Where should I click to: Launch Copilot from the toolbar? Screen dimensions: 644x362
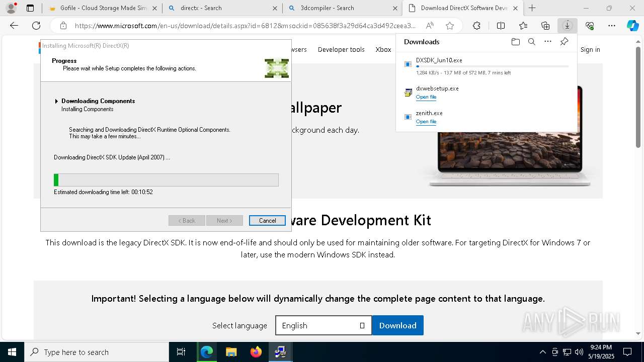coord(632,26)
